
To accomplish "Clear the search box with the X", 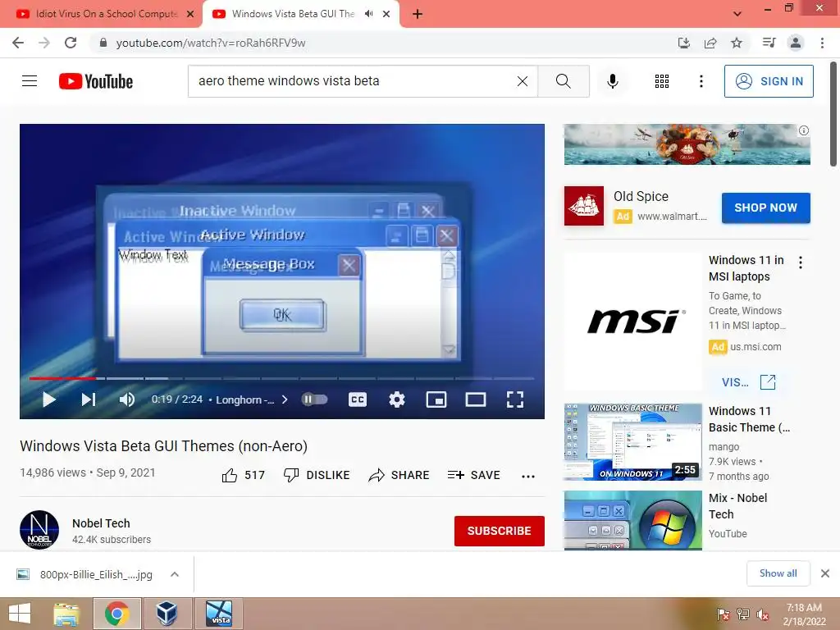I will pos(523,81).
